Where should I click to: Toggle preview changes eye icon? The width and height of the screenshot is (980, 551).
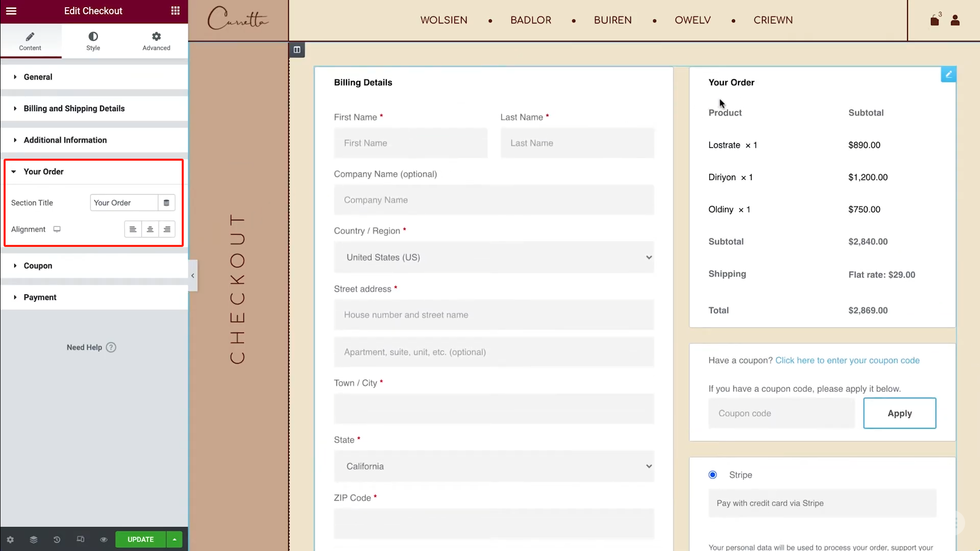tap(104, 539)
